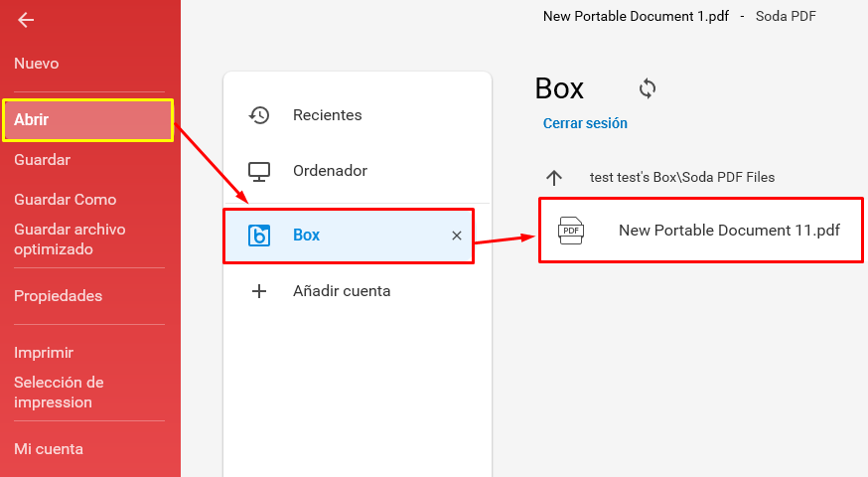Refresh the Box file list

click(648, 88)
